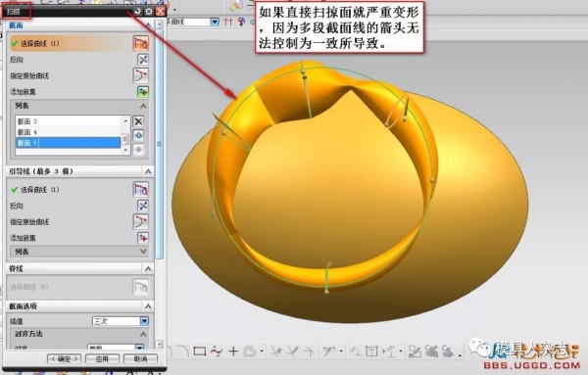Viewport: 588px width, 375px height.
Task: Click the dialog scrollbar top arrow
Action: click(x=160, y=23)
